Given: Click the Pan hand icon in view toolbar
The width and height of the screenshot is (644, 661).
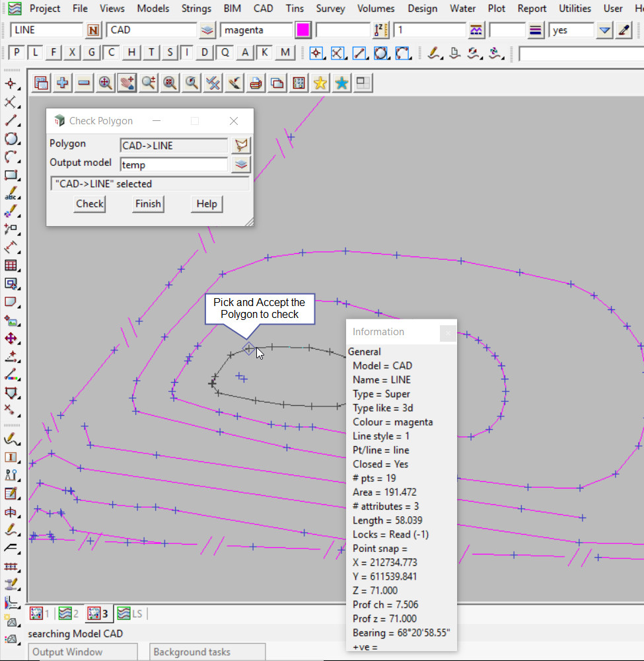Looking at the screenshot, I should (x=127, y=83).
